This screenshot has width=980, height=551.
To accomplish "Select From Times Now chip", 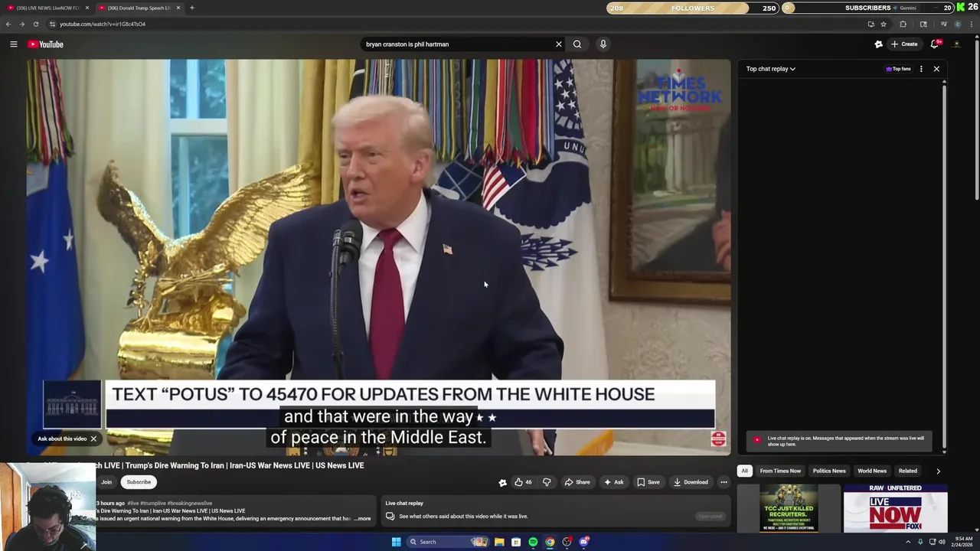I will [x=780, y=471].
